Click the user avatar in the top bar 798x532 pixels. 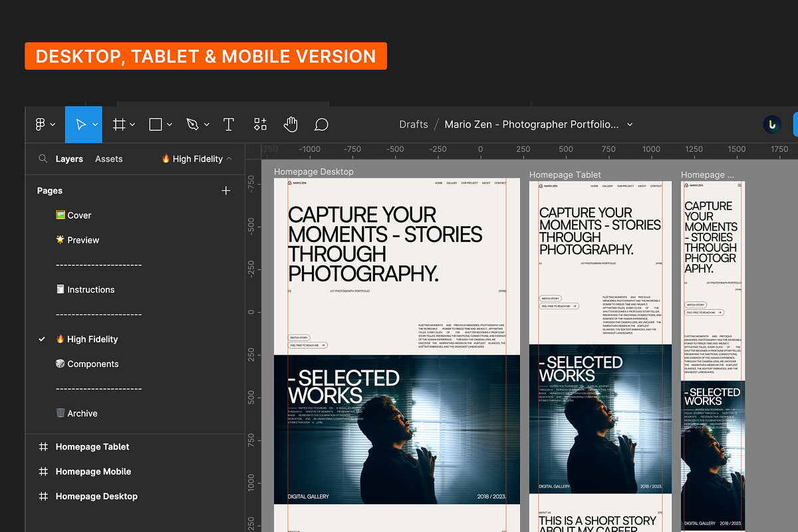[x=772, y=124]
